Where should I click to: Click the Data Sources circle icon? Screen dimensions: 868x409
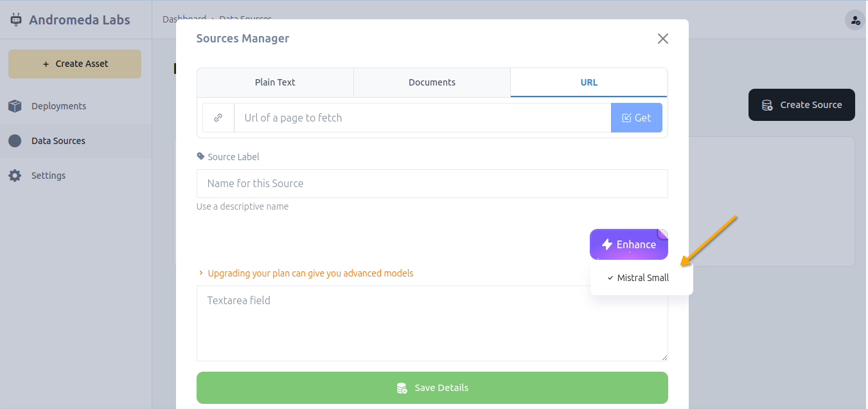(15, 141)
